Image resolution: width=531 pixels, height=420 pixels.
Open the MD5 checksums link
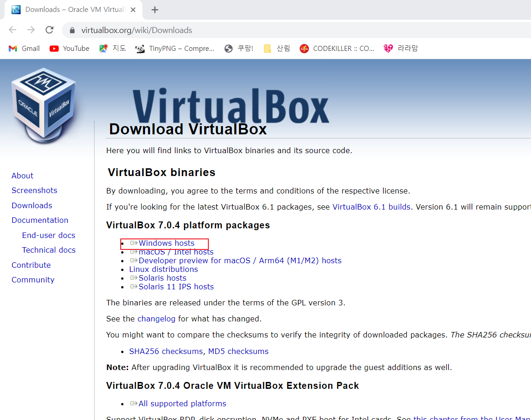pos(238,351)
